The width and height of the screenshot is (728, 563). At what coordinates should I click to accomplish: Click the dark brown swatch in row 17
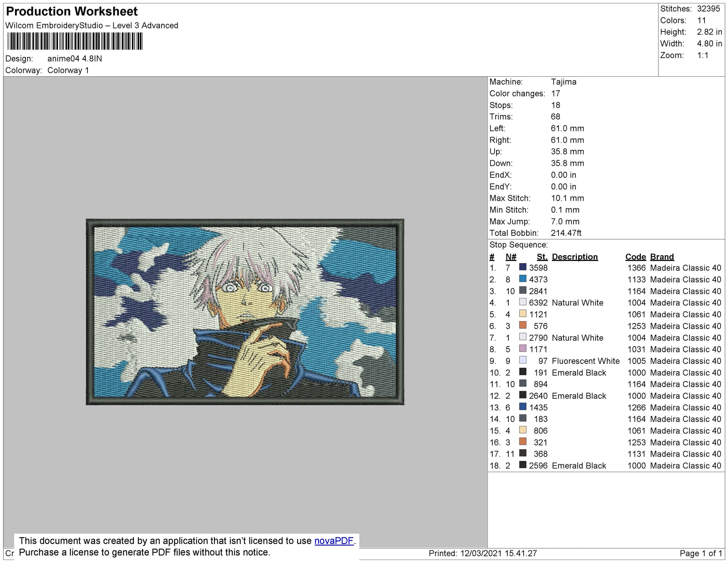click(x=523, y=453)
